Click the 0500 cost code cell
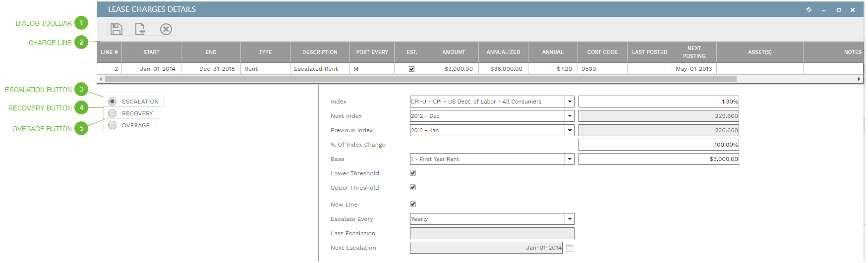This screenshot has width=868, height=263. 602,69
